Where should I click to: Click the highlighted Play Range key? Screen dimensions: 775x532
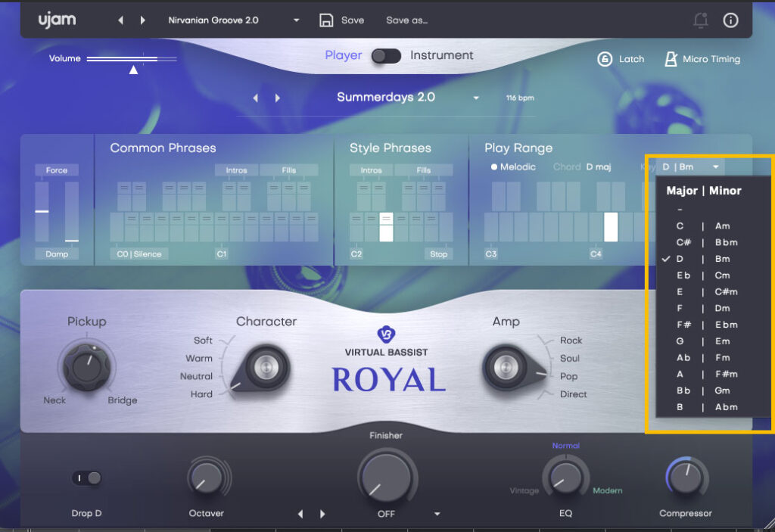click(611, 227)
